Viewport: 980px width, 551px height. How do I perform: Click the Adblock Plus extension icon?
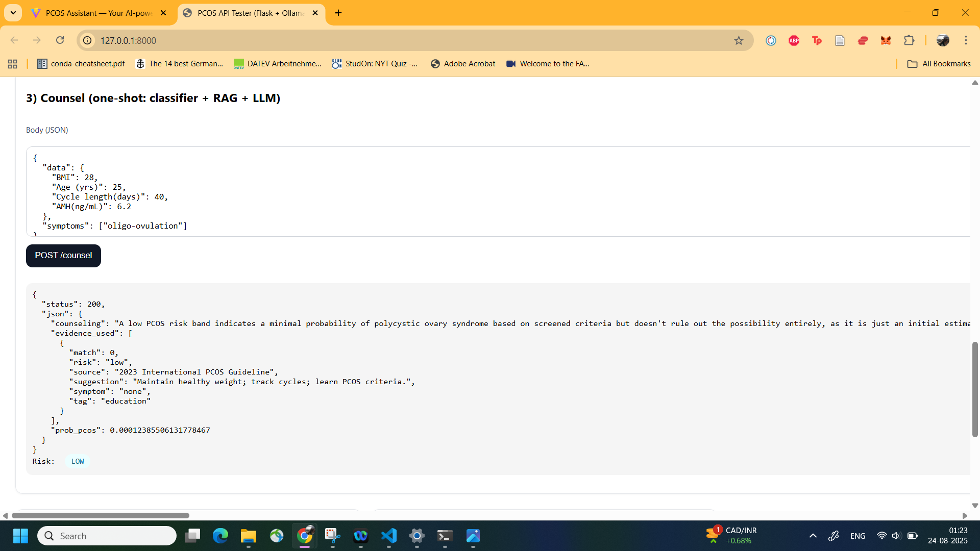click(x=794, y=40)
